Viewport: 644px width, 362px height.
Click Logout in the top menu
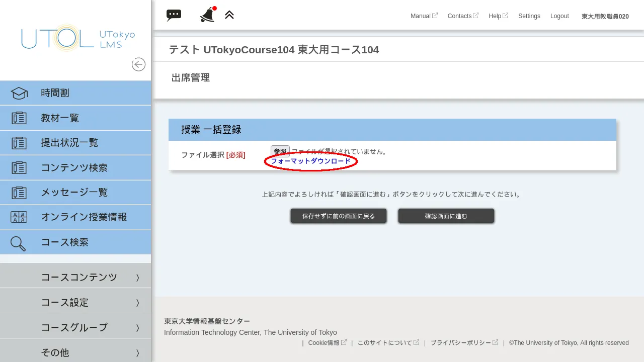(559, 16)
